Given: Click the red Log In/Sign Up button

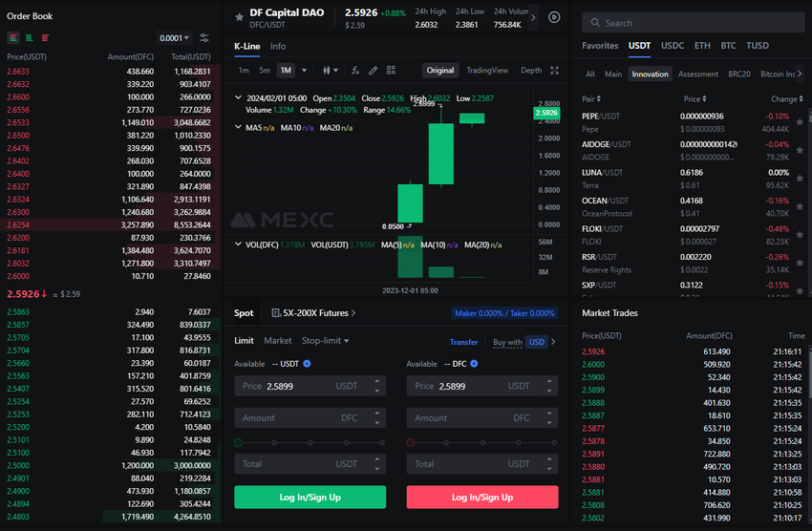Looking at the screenshot, I should coord(482,497).
